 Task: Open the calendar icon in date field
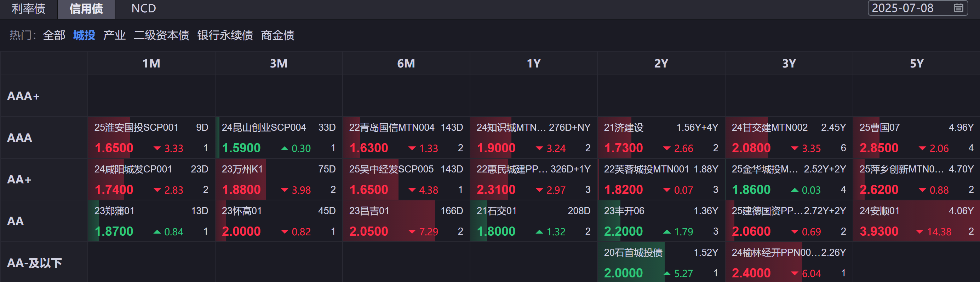(x=959, y=8)
